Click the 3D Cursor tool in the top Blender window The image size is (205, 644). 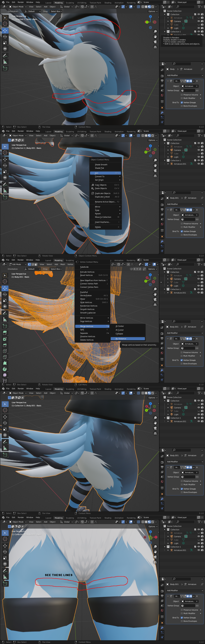click(5, 24)
